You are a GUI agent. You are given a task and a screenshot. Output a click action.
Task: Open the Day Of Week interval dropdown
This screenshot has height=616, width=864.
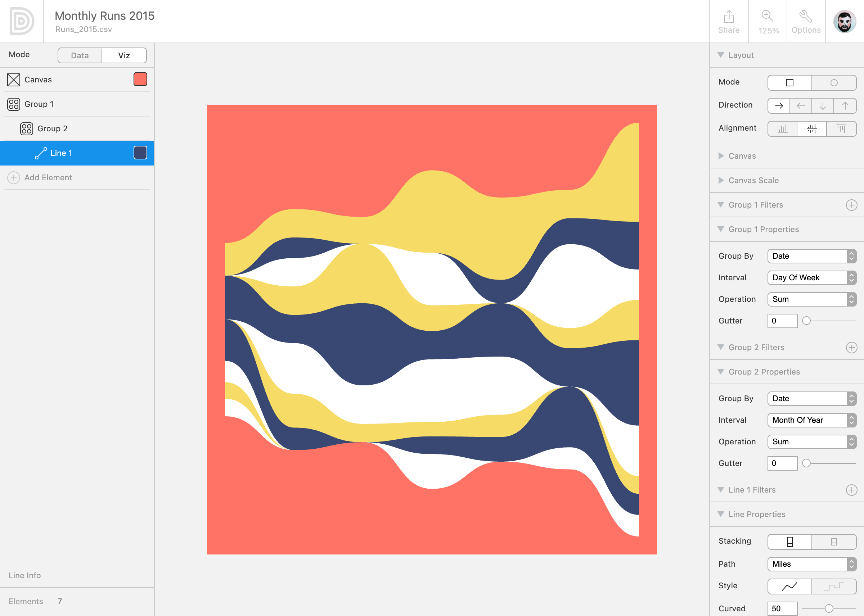(x=812, y=278)
